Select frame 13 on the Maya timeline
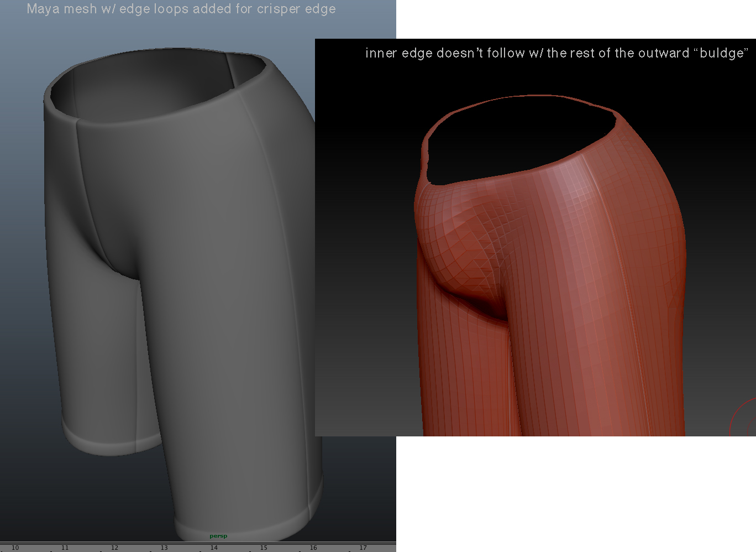 point(164,548)
